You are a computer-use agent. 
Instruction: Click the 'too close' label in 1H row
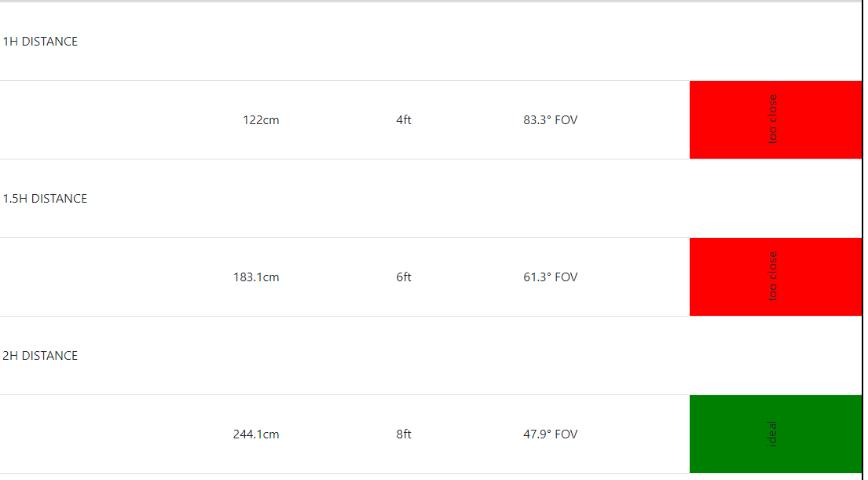pos(773,119)
